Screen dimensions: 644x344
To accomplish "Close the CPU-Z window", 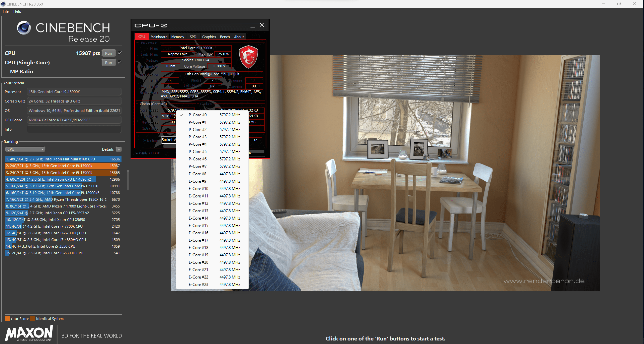I will pyautogui.click(x=262, y=25).
